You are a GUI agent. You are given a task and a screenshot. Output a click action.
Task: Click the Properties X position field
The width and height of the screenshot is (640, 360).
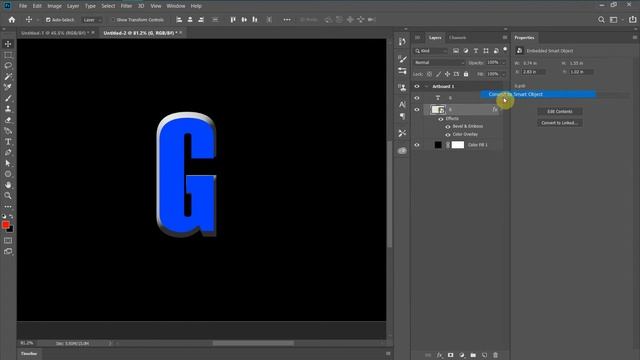click(x=533, y=72)
